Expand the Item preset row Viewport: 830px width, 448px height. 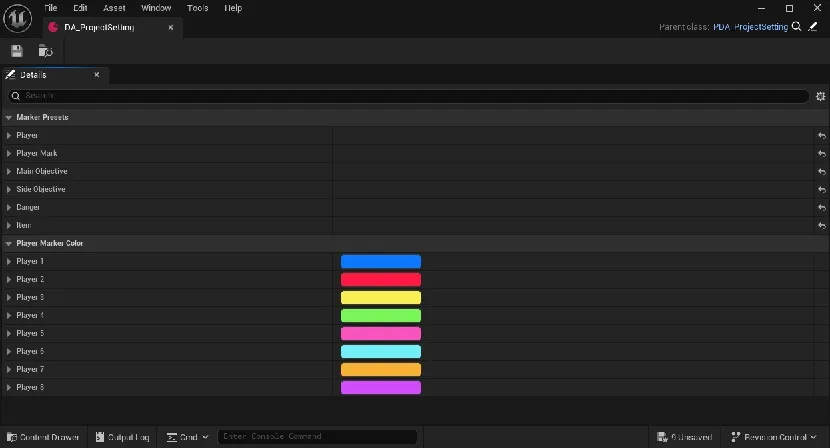point(8,226)
